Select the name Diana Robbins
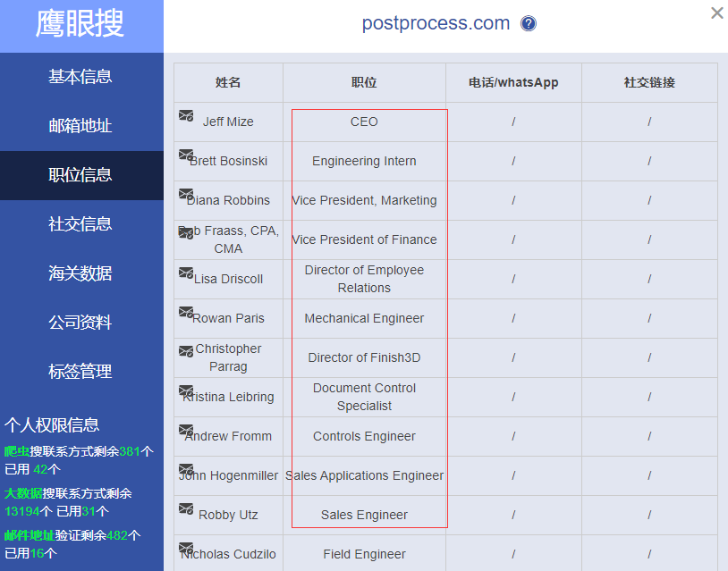Image resolution: width=728 pixels, height=571 pixels. 228,200
